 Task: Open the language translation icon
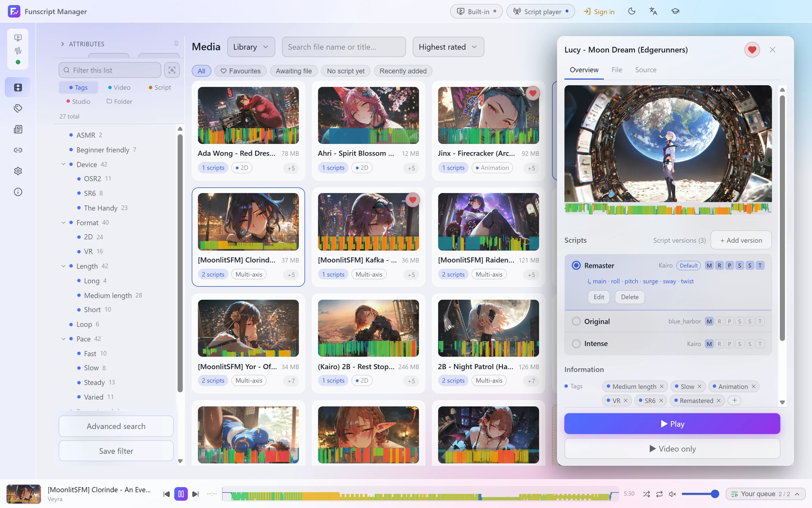coord(653,11)
